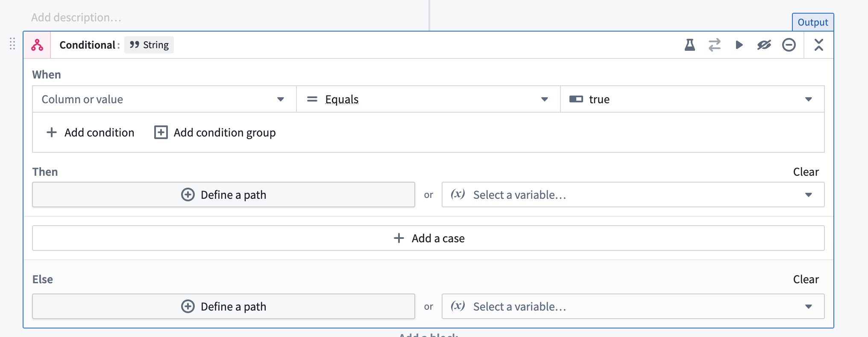This screenshot has height=337, width=868.
Task: Toggle visibility with the crossed-eye icon
Action: coord(764,45)
